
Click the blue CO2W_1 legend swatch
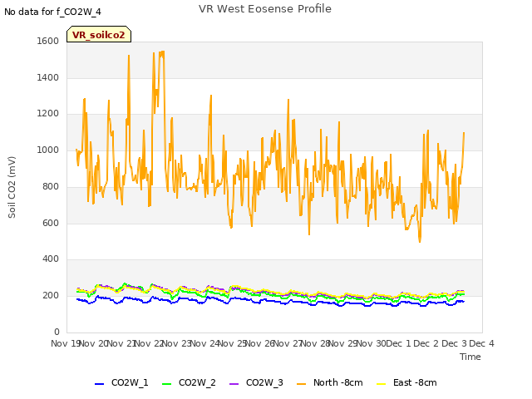[99, 384]
